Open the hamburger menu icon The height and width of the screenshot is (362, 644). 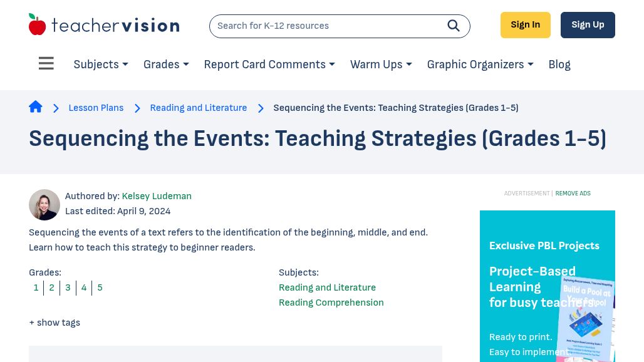pyautogui.click(x=46, y=64)
